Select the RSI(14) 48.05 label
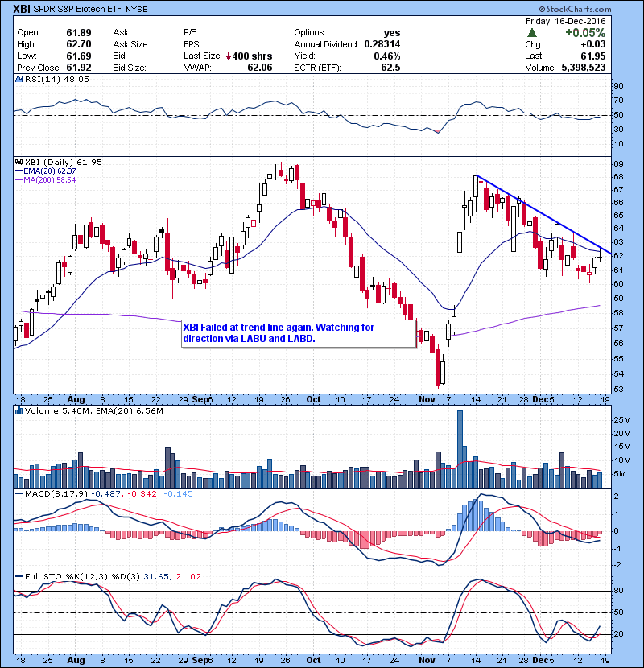The width and height of the screenshot is (644, 668). click(56, 79)
